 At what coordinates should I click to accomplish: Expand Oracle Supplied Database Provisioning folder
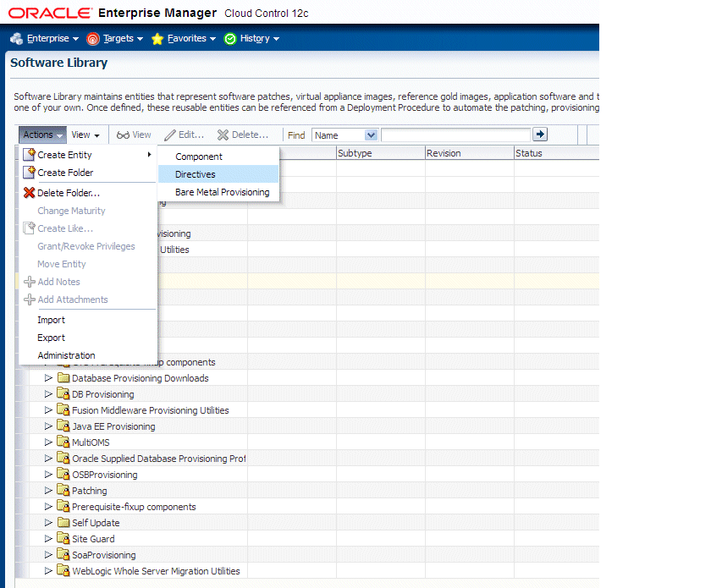(48, 459)
